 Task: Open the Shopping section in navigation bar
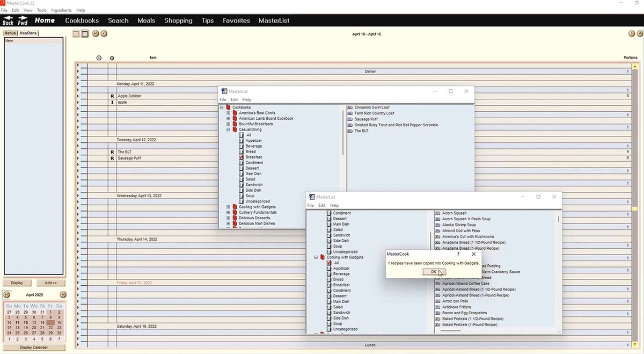178,20
